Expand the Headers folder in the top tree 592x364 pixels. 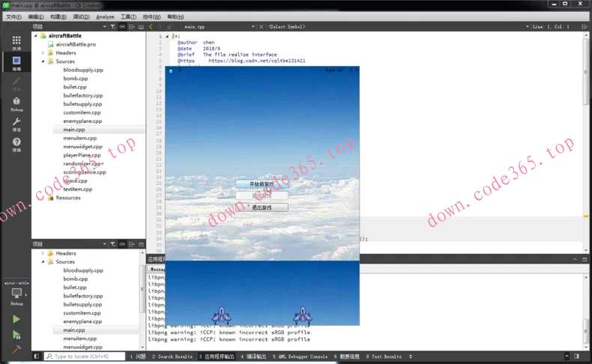43,53
